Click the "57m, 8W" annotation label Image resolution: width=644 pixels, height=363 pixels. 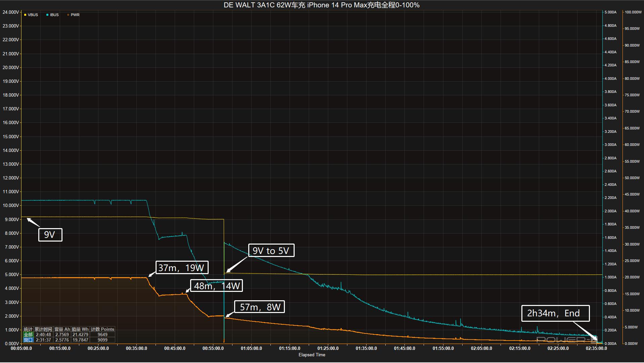click(x=260, y=307)
